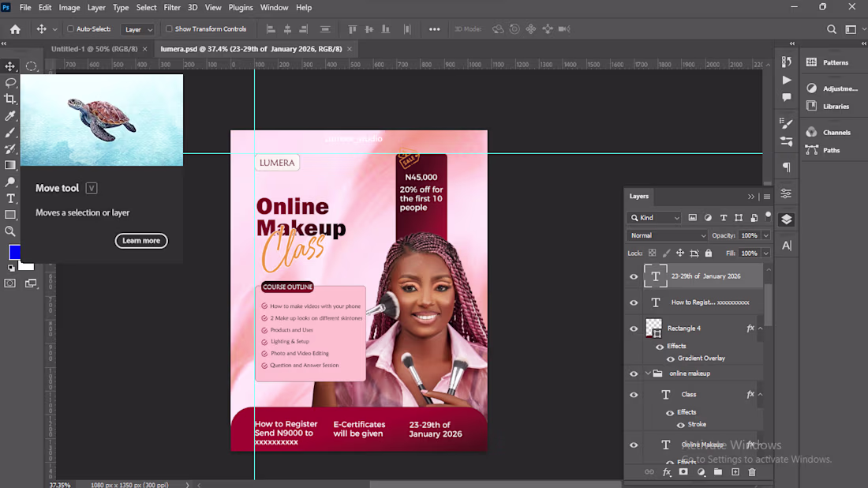The width and height of the screenshot is (868, 488).
Task: Open the Auto-Select Layer dropdown
Action: (137, 29)
